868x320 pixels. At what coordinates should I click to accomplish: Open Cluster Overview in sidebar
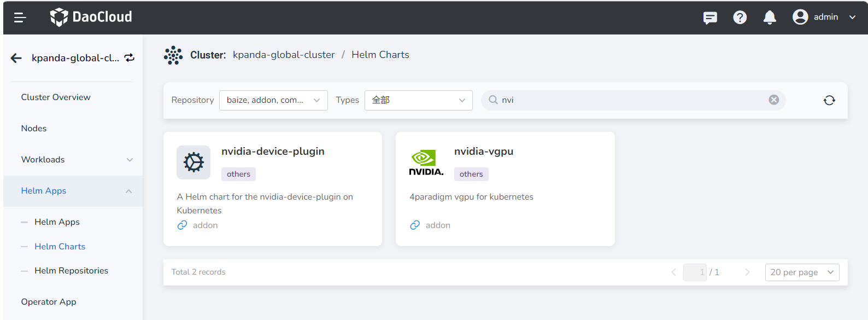click(56, 97)
